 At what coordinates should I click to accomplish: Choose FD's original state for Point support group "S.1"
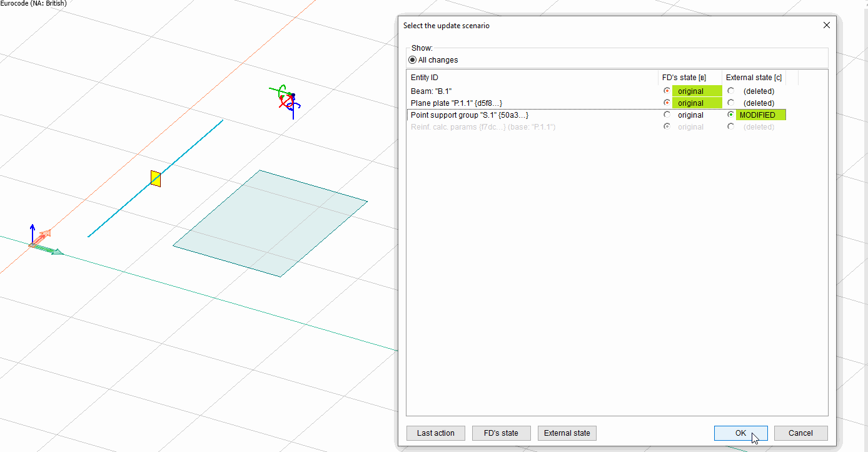pyautogui.click(x=667, y=115)
